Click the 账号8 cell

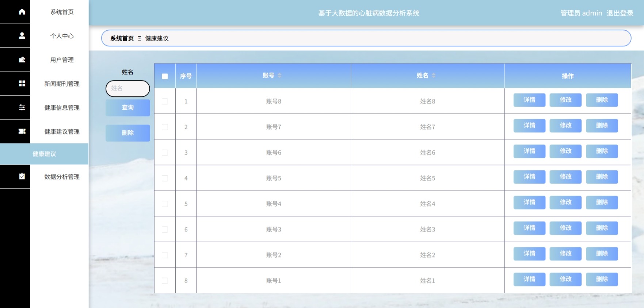(x=274, y=101)
